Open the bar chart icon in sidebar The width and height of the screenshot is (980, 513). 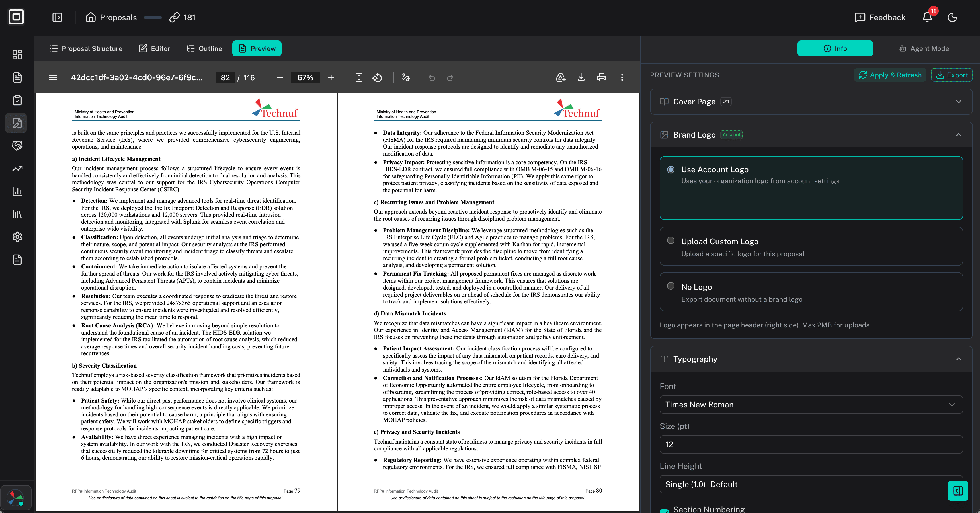(17, 191)
